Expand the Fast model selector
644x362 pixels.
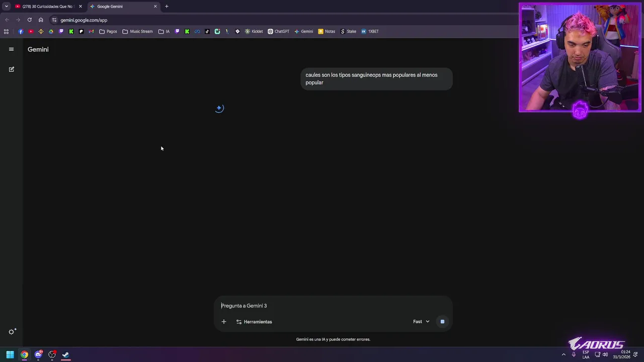421,322
